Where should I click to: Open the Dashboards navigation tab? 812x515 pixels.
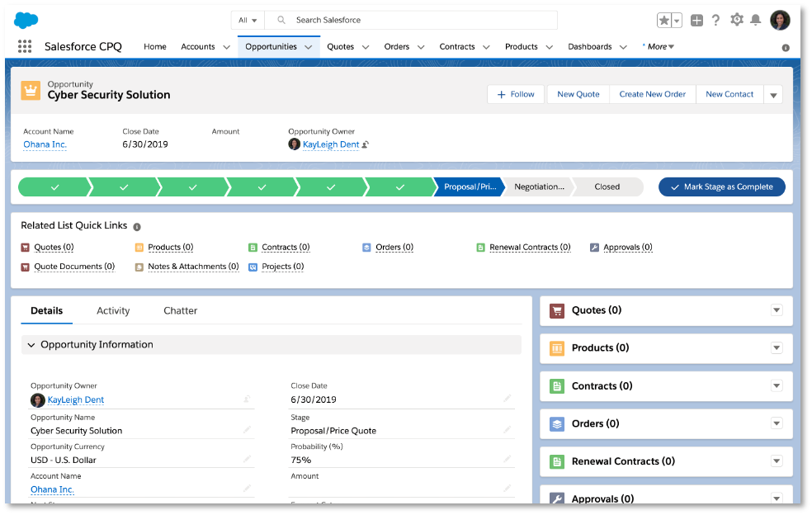click(x=589, y=46)
